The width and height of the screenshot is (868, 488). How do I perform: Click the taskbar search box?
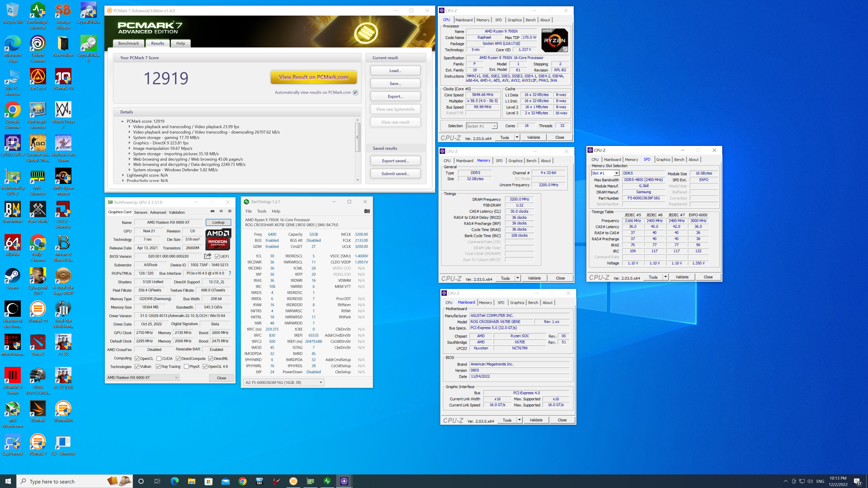pos(74,481)
